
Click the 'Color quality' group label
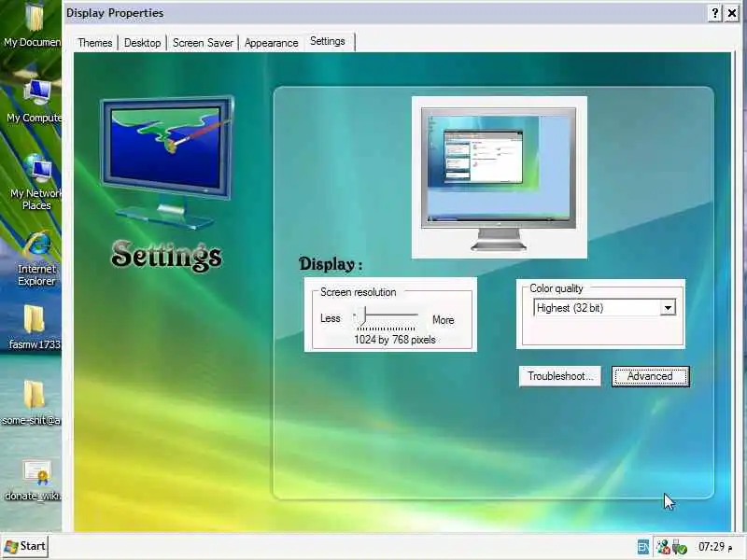(556, 288)
